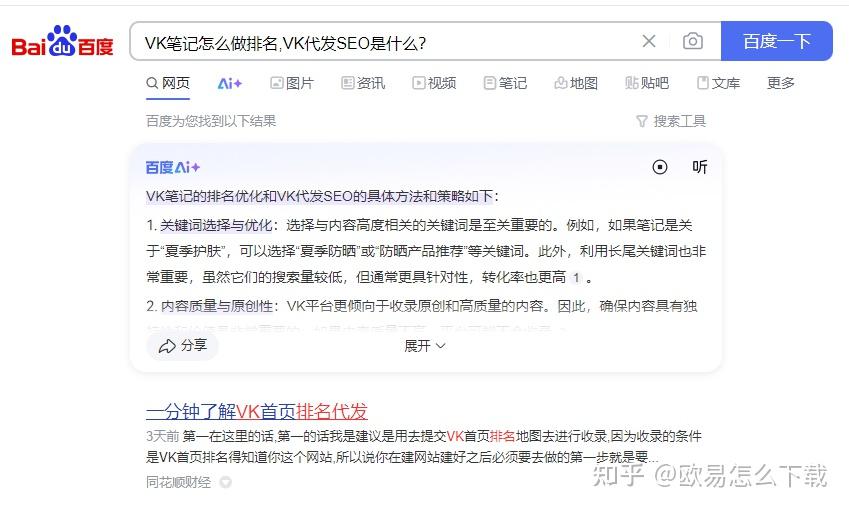This screenshot has width=849, height=510.
Task: Open the 贴吧 tab
Action: coord(647,83)
